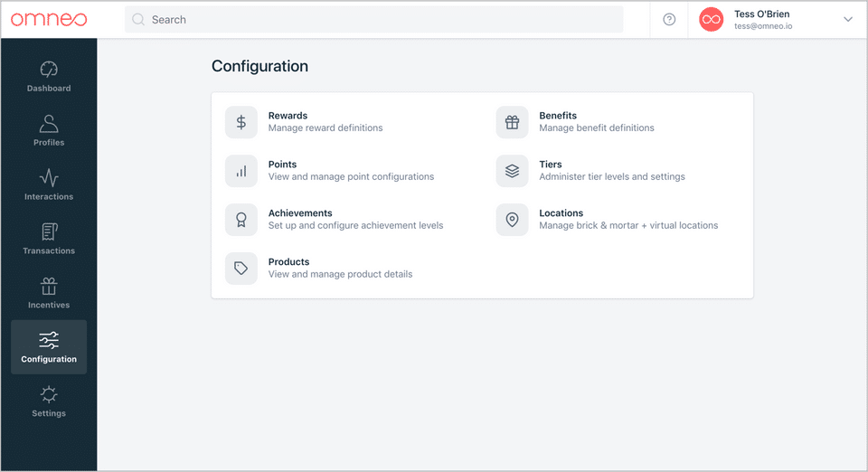The image size is (868, 472).
Task: Click the Omneo logo
Action: point(49,20)
